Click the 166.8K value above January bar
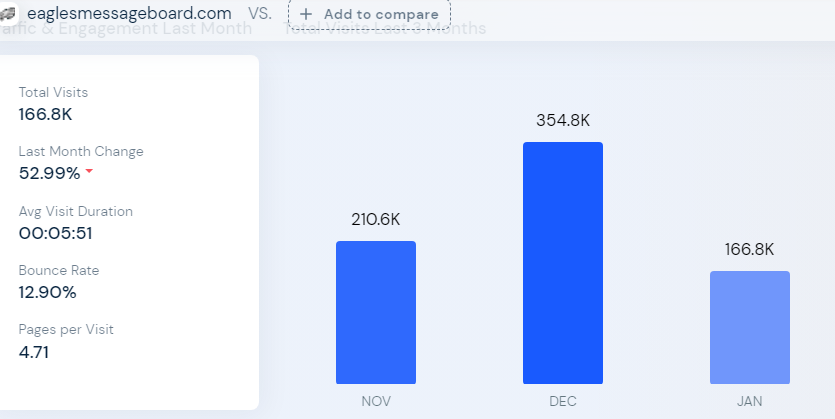 point(750,249)
